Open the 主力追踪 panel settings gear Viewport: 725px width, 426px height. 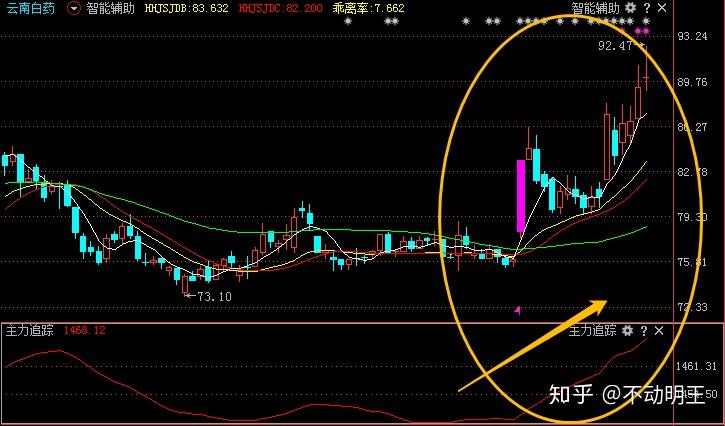627,331
